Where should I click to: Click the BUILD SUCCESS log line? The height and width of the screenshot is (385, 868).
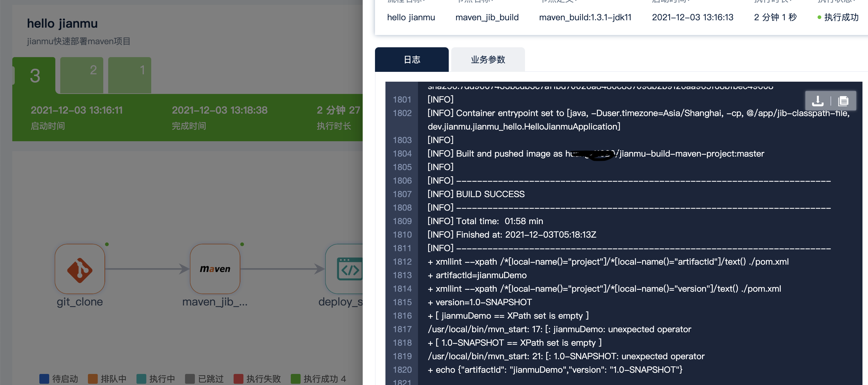[x=476, y=194]
